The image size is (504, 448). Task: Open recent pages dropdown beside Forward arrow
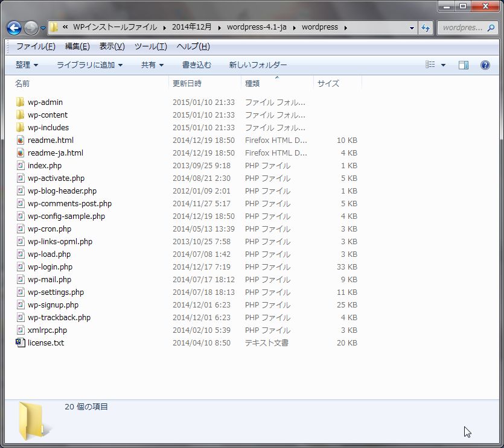43,28
